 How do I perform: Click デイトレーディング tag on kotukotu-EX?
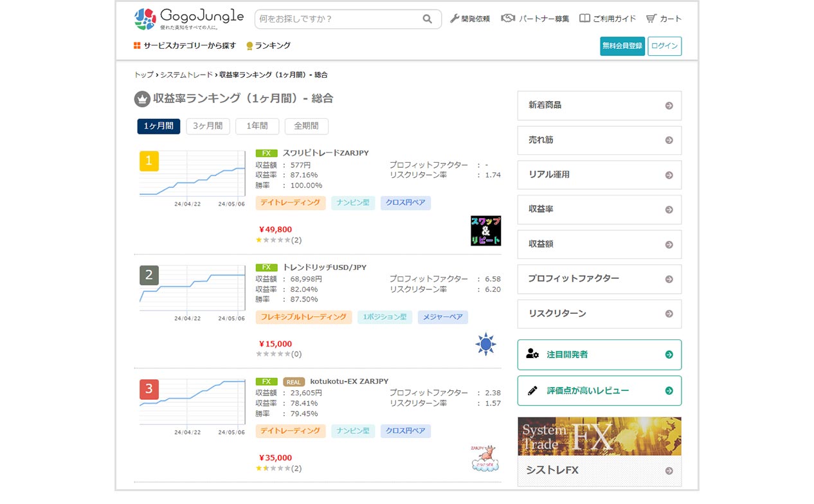[x=291, y=431]
